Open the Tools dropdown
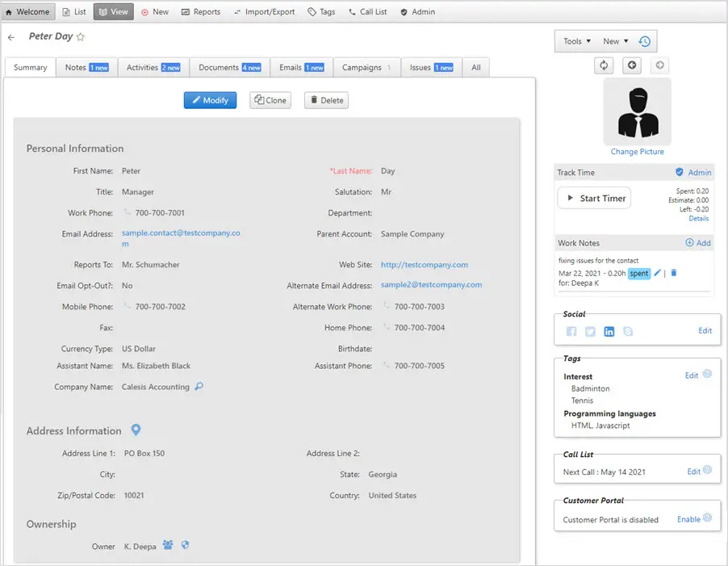This screenshot has width=728, height=566. pyautogui.click(x=577, y=40)
